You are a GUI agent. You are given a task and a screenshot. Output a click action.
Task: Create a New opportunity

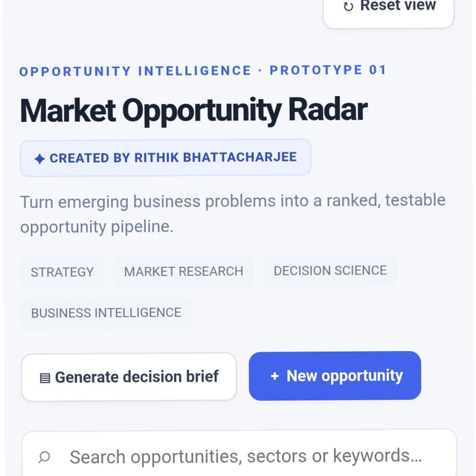[x=335, y=376]
